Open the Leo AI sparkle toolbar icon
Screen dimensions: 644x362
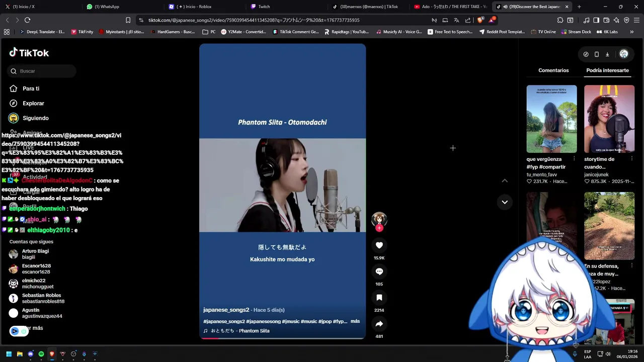coord(616,20)
